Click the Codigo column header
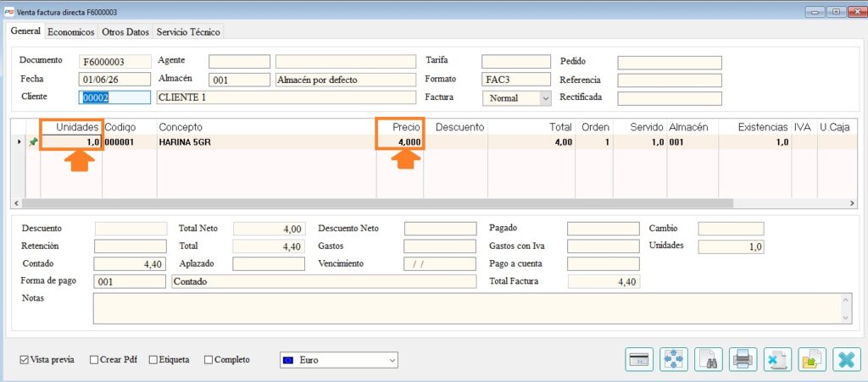This screenshot has width=868, height=382. click(130, 127)
